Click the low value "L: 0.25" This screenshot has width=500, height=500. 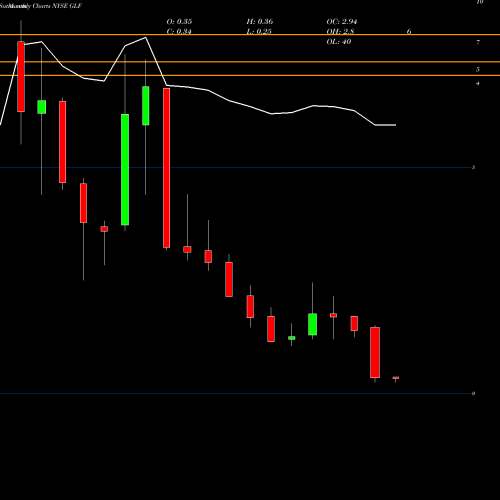tap(259, 32)
